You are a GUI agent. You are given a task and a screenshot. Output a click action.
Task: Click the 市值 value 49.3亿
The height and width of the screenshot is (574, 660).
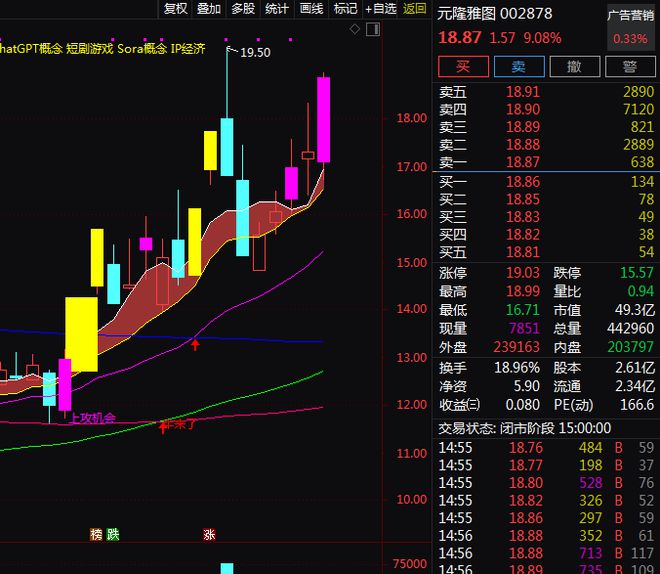pos(635,310)
